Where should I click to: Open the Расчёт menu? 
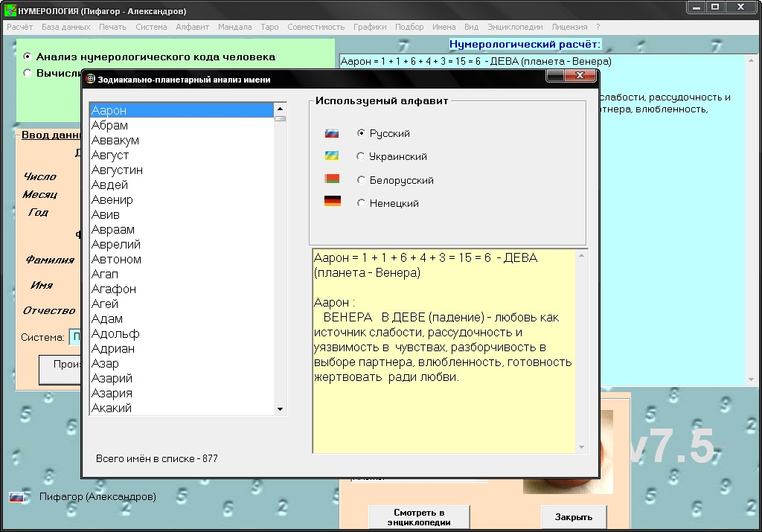click(x=20, y=27)
